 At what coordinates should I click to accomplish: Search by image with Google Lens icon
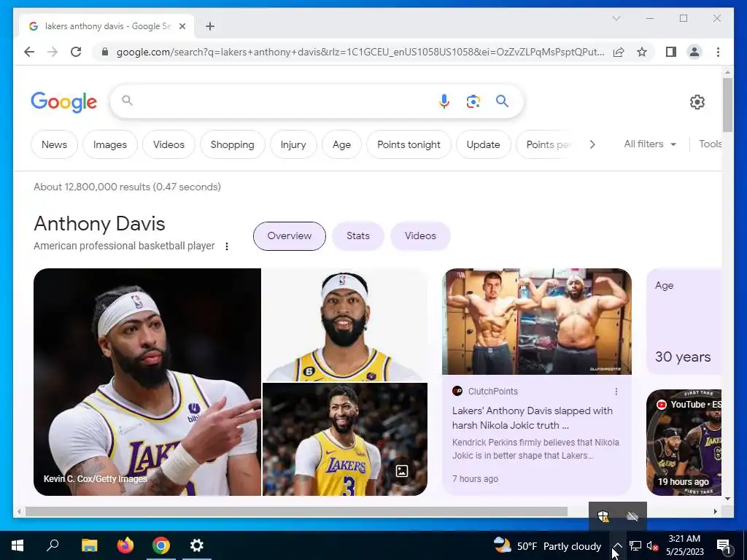pyautogui.click(x=473, y=101)
